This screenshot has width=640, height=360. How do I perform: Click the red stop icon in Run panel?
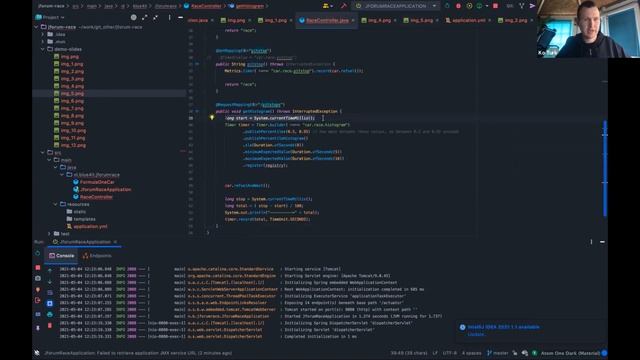click(x=38, y=268)
